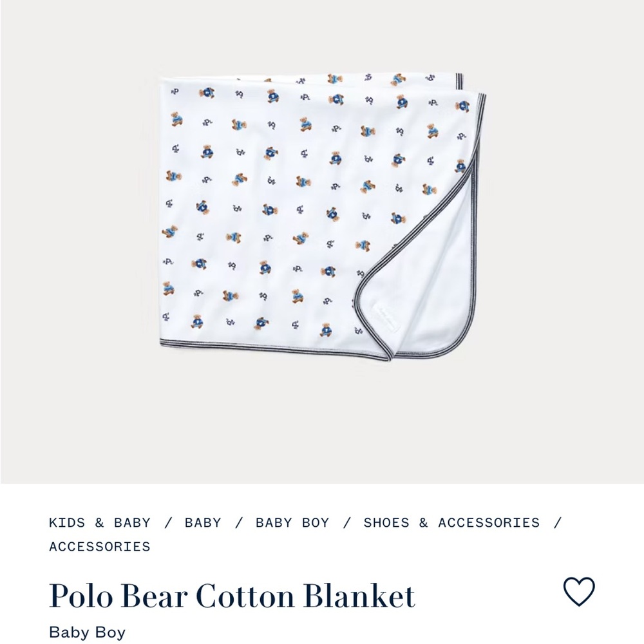
Task: Open the Baby Boy link under the title
Action: tap(88, 632)
